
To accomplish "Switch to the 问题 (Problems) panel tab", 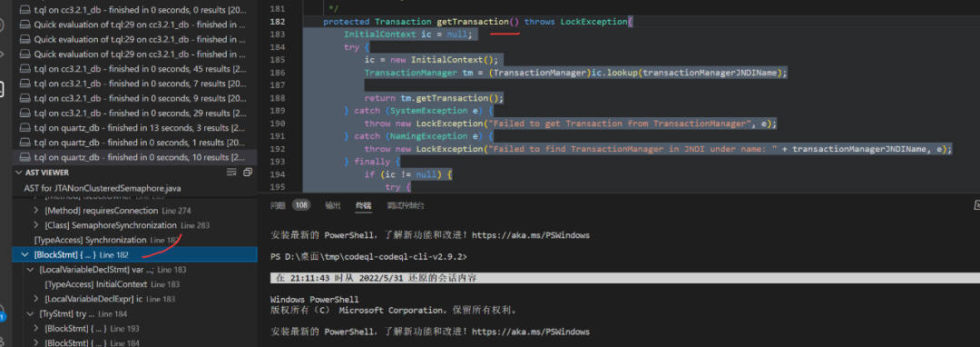I will coord(279,205).
